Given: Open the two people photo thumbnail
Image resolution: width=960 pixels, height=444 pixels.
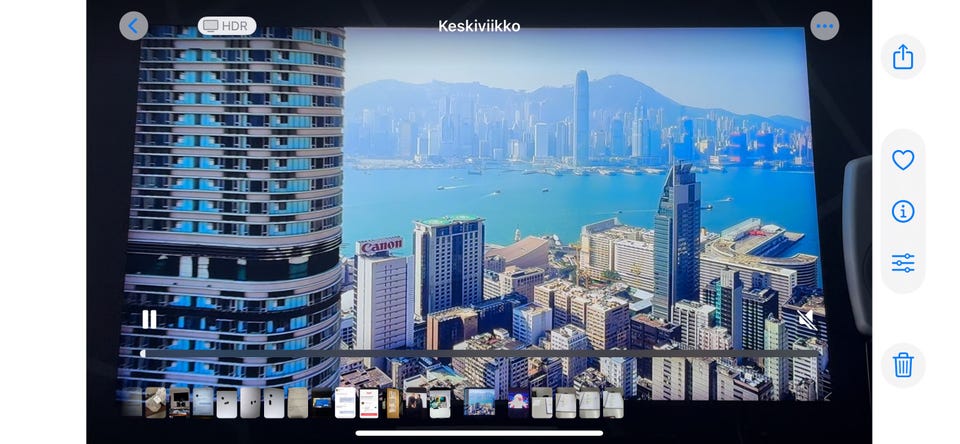Looking at the screenshot, I should click(x=416, y=403).
